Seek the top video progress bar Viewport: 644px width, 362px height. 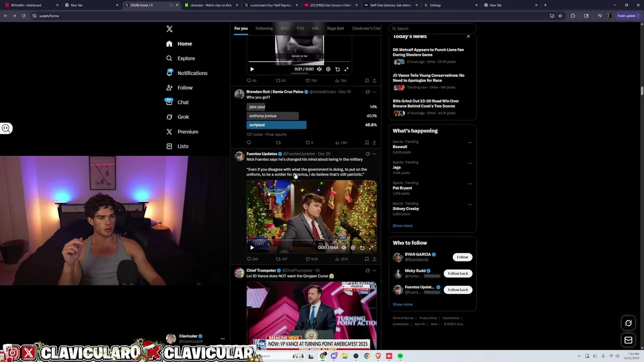pyautogui.click(x=299, y=62)
